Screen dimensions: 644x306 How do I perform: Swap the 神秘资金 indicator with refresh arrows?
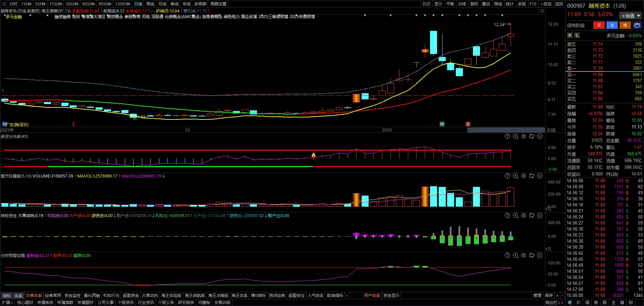click(x=532, y=215)
